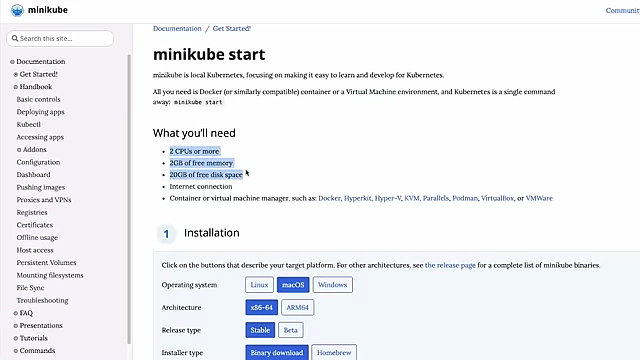
Task: Click the sidebar vertical scrollbar
Action: click(129, 199)
